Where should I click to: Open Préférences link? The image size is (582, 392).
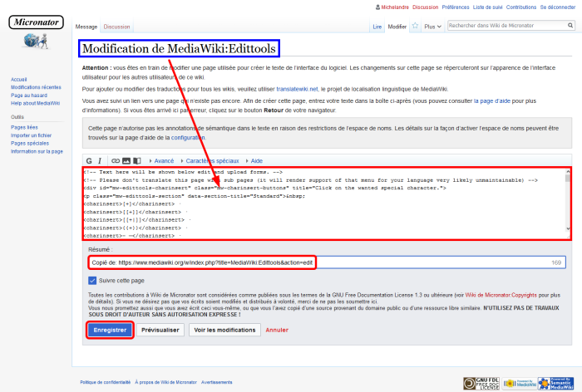(x=456, y=7)
